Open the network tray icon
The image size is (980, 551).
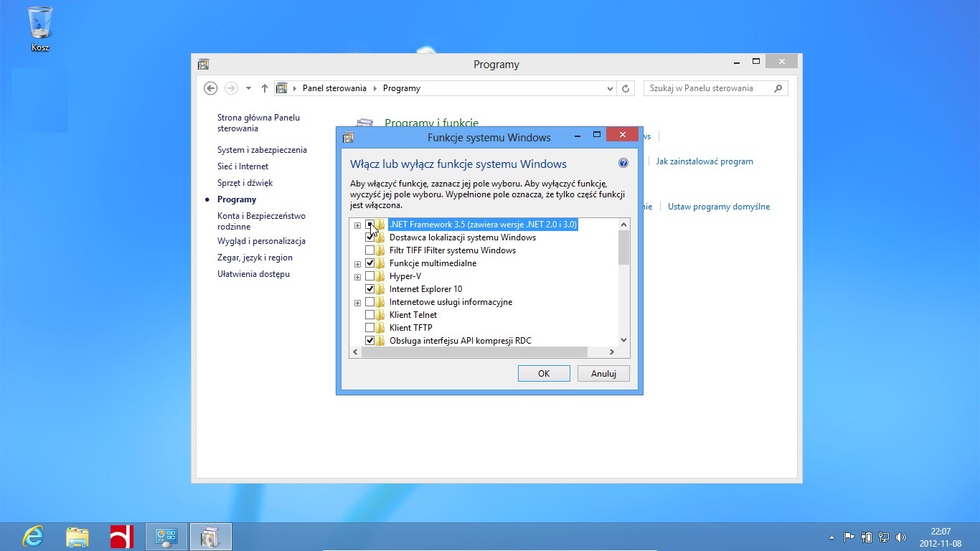click(884, 537)
